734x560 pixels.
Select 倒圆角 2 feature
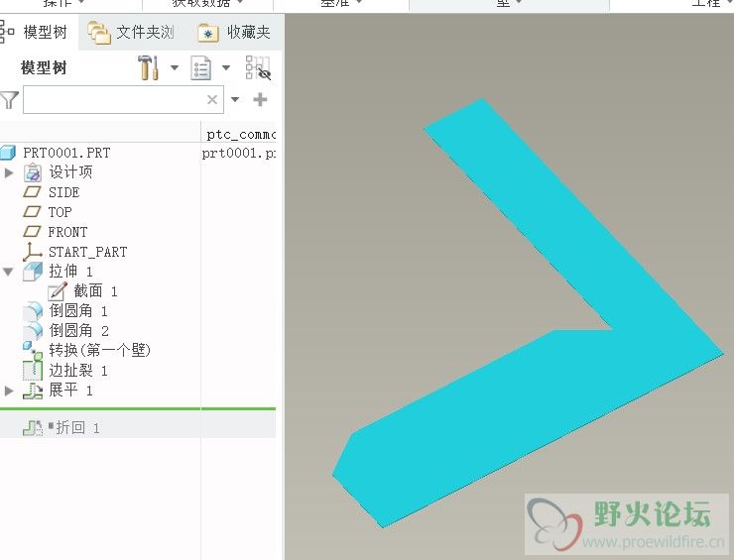(x=78, y=331)
